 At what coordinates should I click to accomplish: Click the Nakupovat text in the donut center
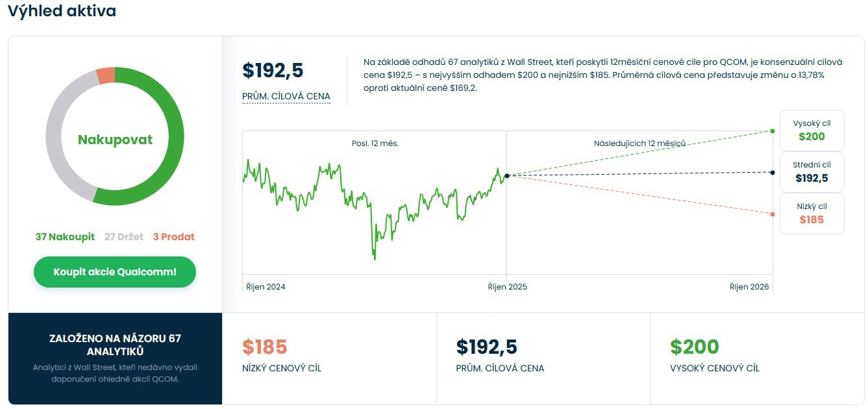[115, 140]
